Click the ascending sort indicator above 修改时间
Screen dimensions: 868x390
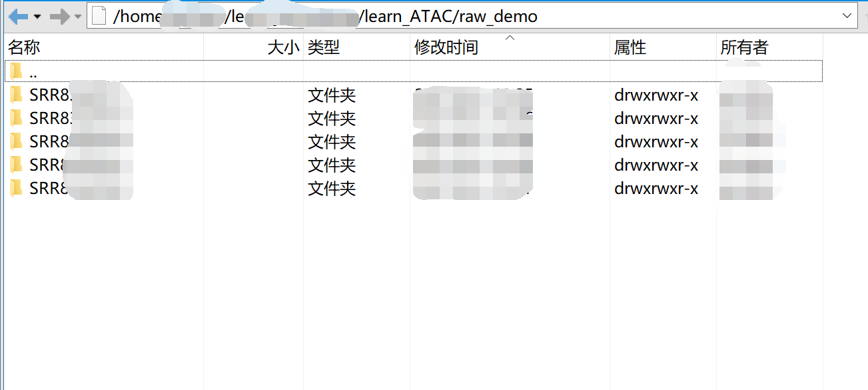coord(510,39)
